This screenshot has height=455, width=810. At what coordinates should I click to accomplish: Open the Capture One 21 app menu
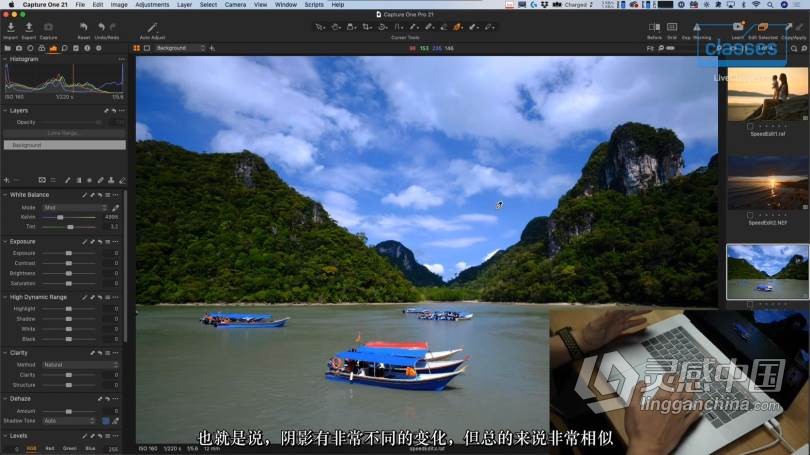point(45,5)
